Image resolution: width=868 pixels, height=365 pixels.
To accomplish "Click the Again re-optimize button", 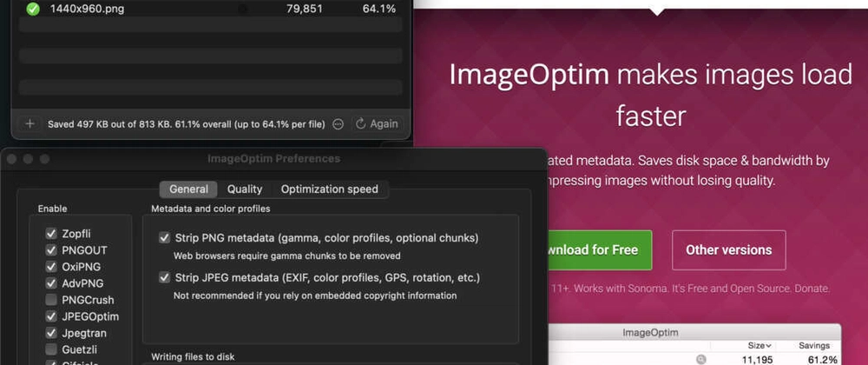I will (377, 124).
